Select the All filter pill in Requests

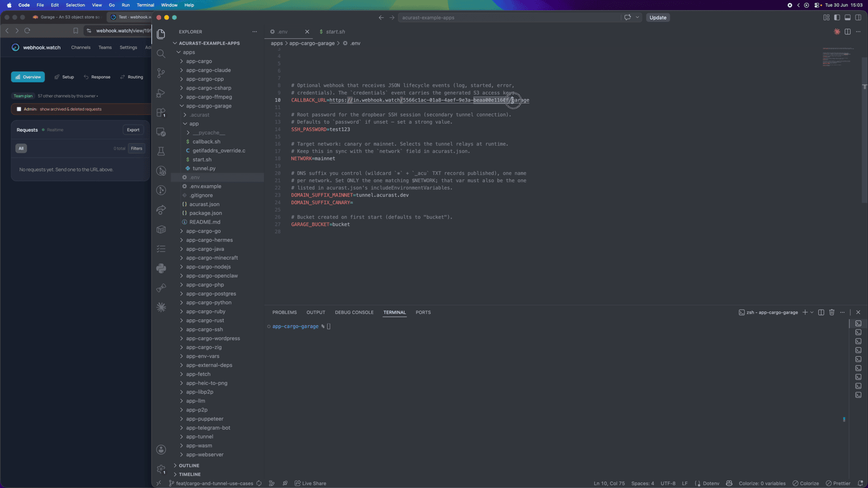[x=21, y=148]
